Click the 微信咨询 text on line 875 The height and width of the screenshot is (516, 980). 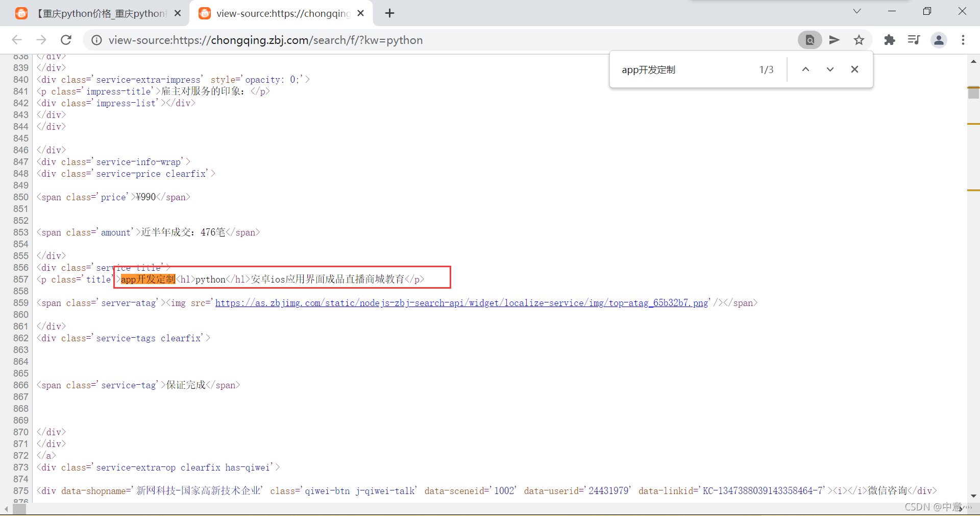(888, 491)
